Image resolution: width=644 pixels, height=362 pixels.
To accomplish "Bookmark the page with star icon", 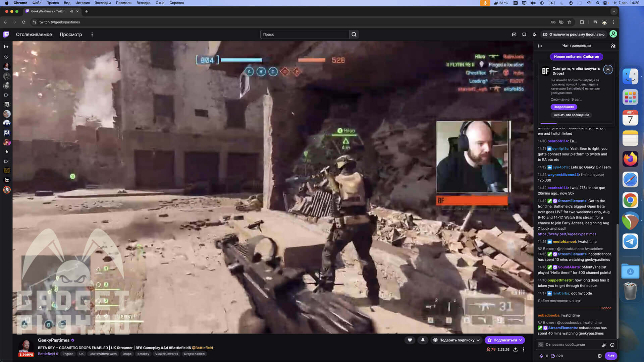I will point(569,22).
